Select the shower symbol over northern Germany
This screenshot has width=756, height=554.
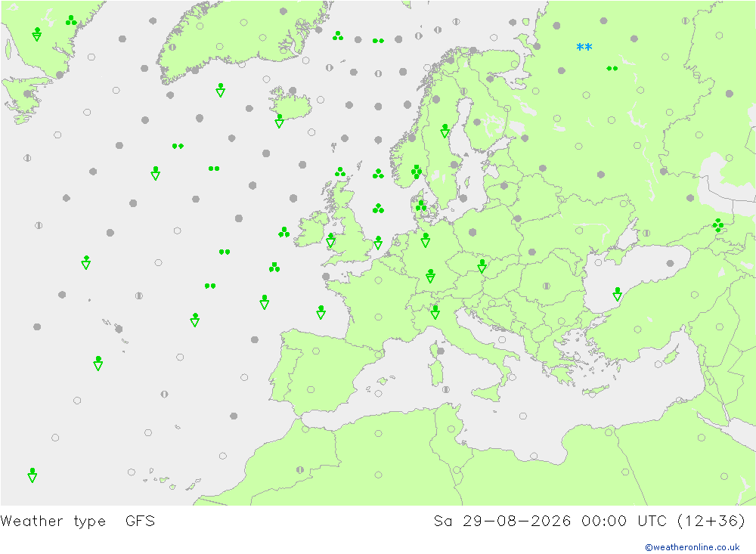click(425, 240)
